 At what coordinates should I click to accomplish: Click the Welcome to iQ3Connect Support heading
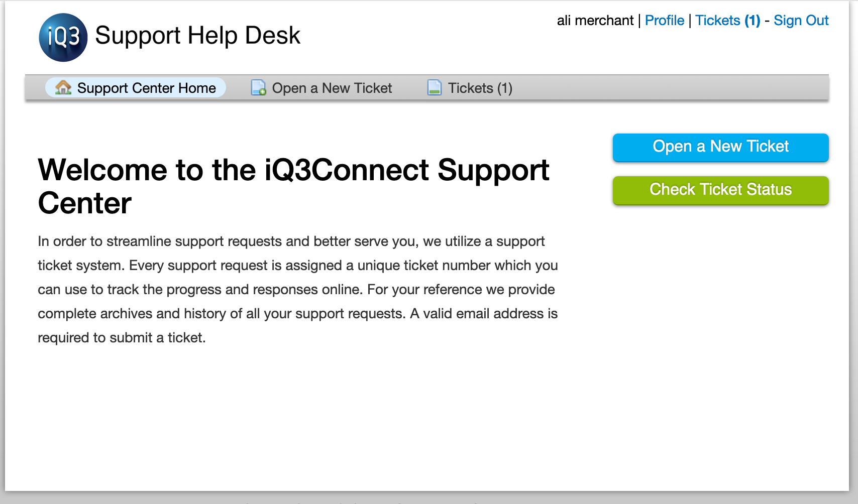click(293, 171)
